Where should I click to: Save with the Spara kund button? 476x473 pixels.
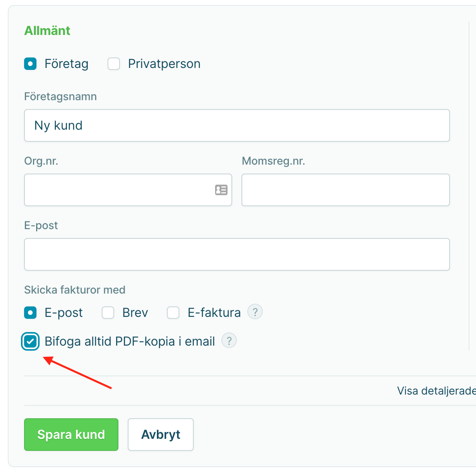pyautogui.click(x=71, y=434)
